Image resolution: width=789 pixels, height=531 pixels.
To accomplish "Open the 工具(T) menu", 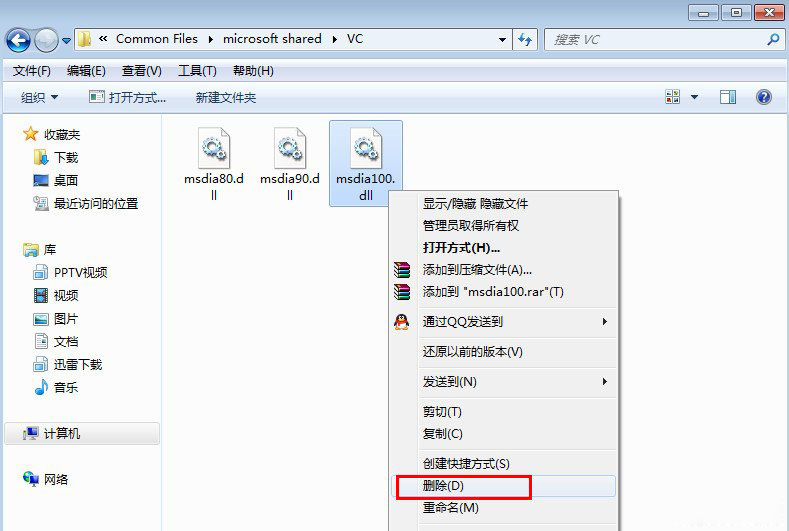I will pyautogui.click(x=197, y=71).
